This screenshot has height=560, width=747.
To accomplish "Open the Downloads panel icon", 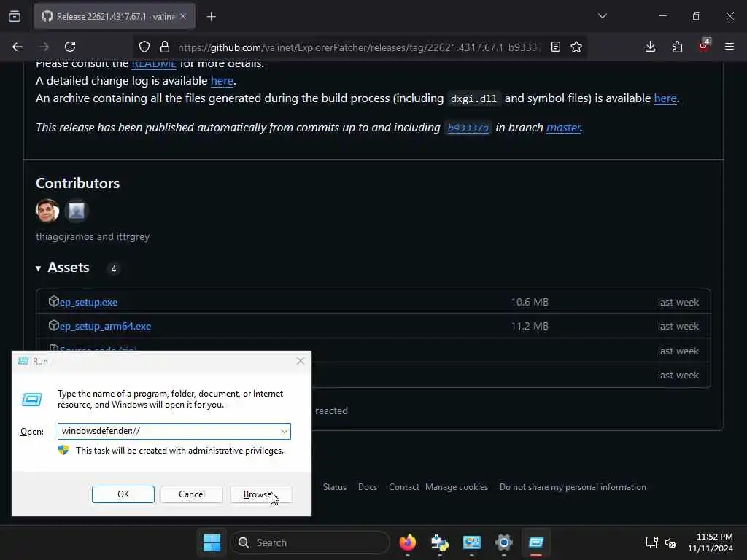I will [650, 47].
